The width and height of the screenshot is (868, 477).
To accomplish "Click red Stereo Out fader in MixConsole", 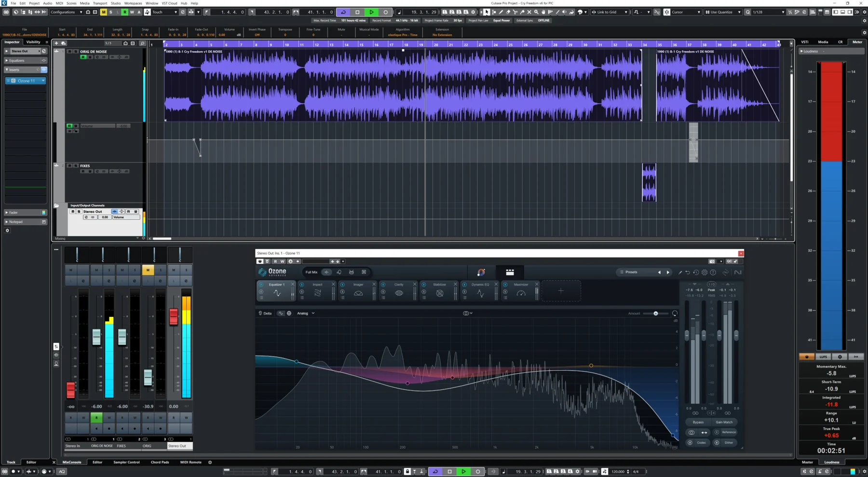I will 174,316.
